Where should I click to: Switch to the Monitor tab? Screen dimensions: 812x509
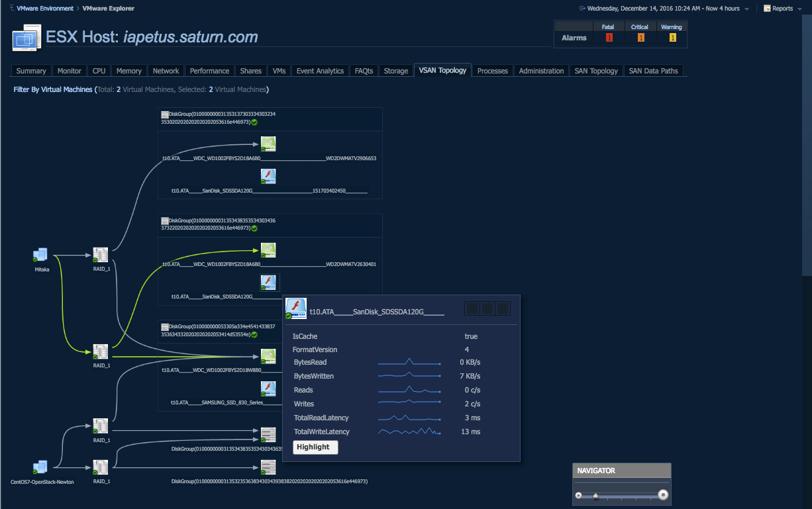[x=70, y=71]
